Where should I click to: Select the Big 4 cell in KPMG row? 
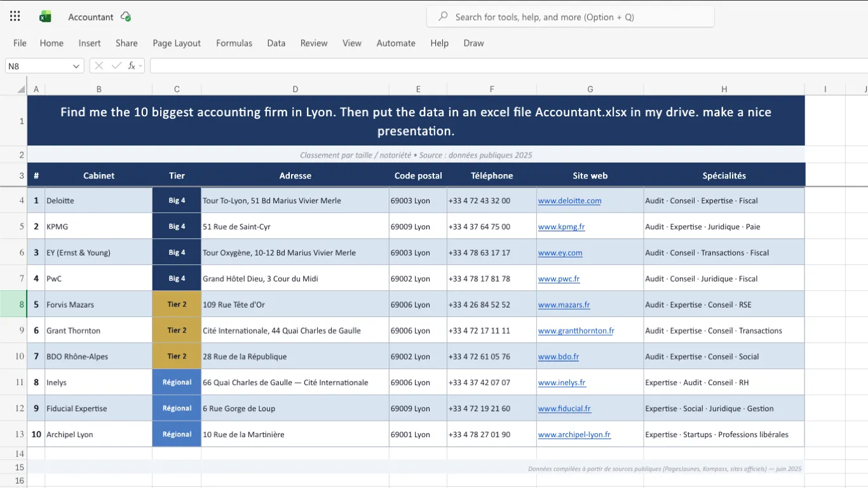click(177, 227)
